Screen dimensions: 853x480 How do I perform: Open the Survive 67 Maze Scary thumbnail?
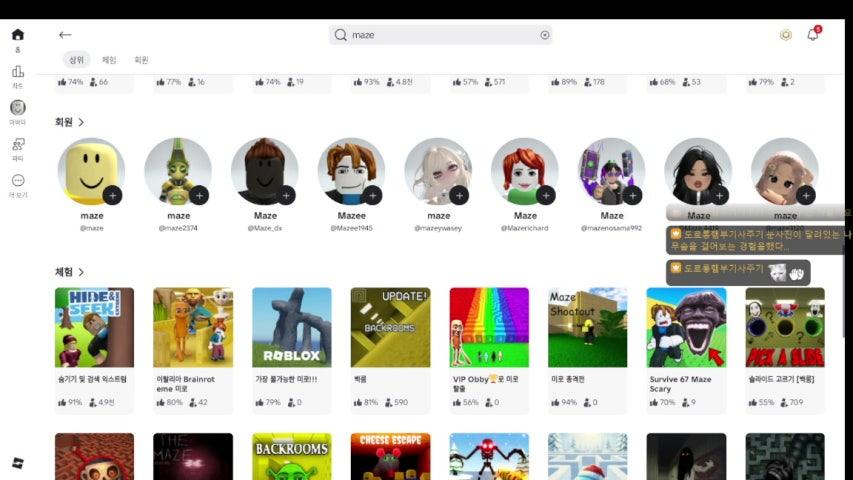[686, 327]
